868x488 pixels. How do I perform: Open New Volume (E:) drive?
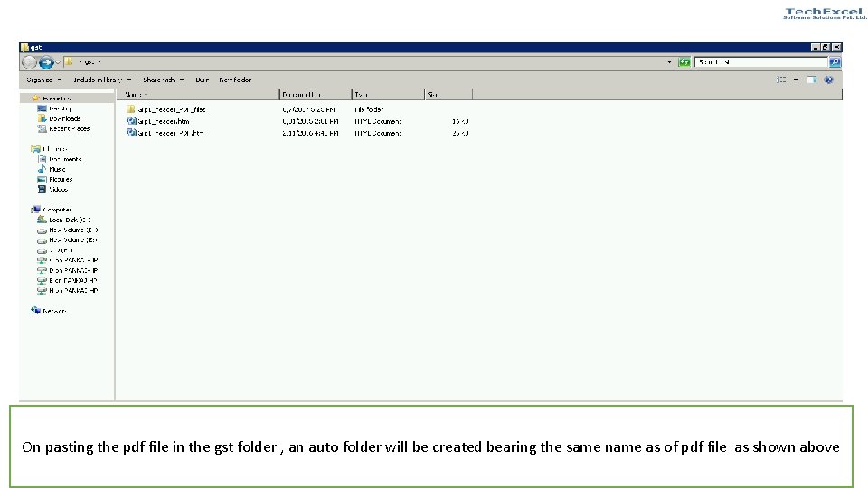[73, 240]
